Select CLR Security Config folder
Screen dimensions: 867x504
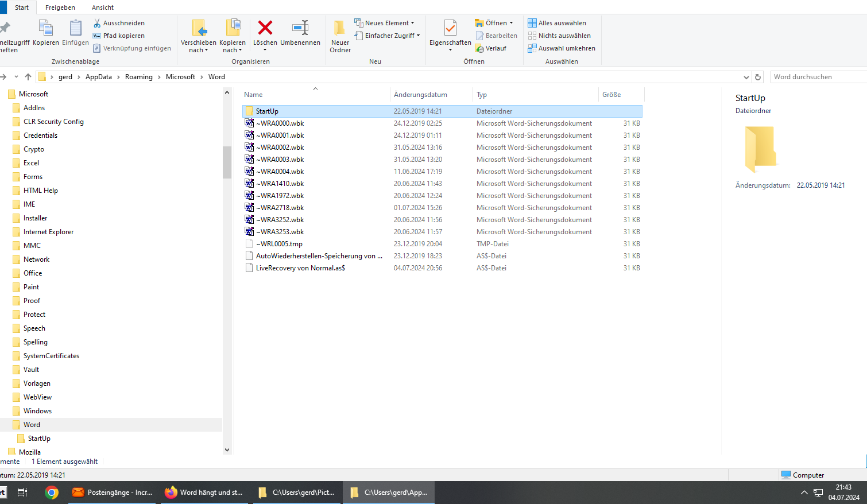coord(53,122)
